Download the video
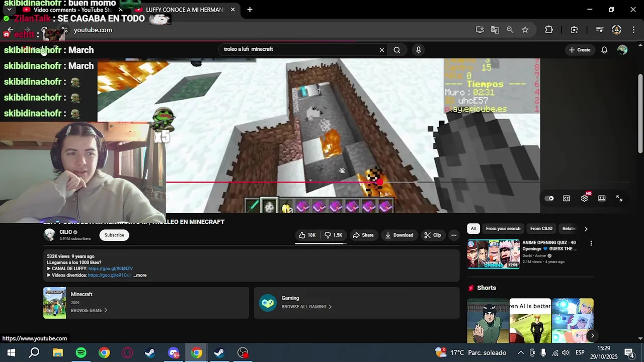Viewport: 644px width, 362px height. (399, 235)
